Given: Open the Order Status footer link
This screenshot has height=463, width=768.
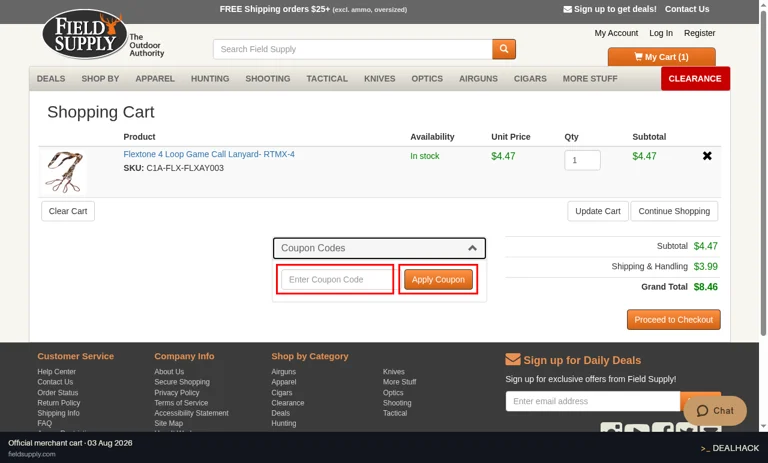Looking at the screenshot, I should [x=58, y=392].
